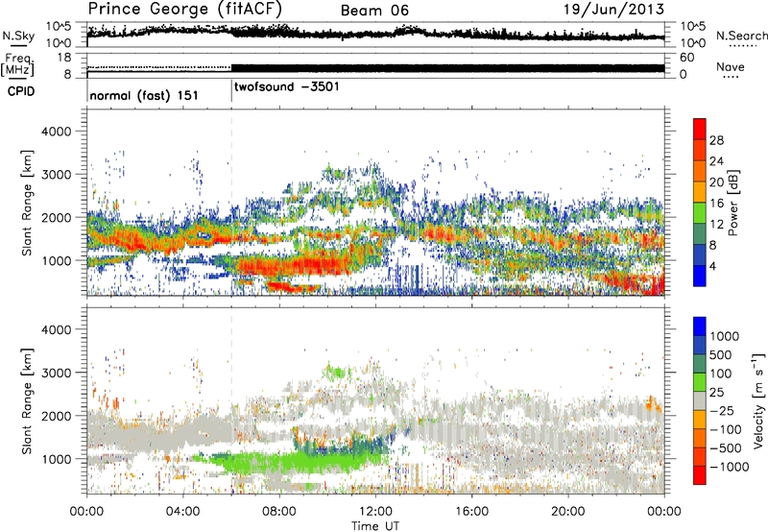
Task: Click "Slant Range [km]" label of power panel
Action: (28, 203)
